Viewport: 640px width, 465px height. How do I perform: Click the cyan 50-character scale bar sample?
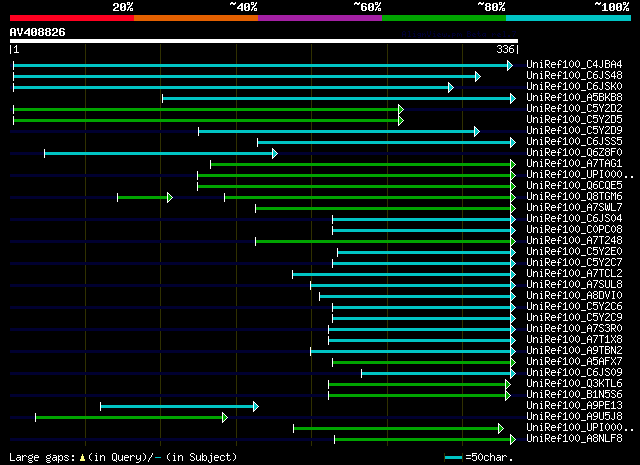click(x=453, y=458)
